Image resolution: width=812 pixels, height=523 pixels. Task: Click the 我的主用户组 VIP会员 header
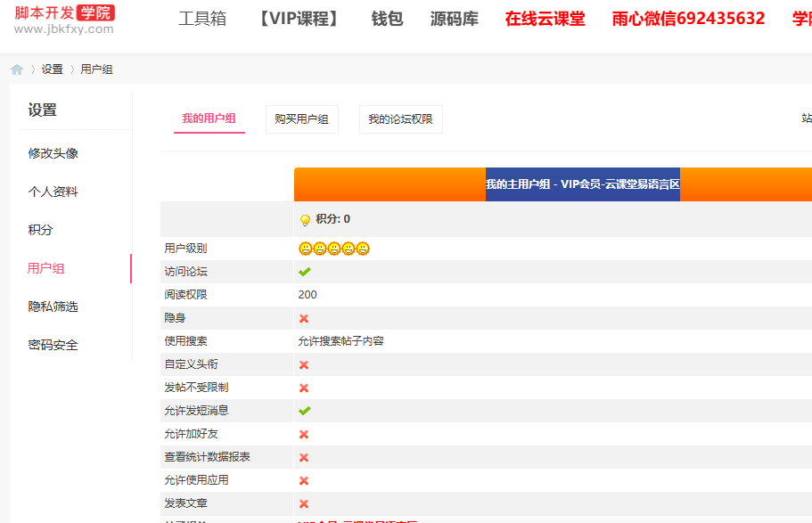pyautogui.click(x=583, y=184)
